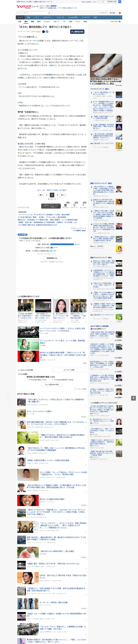This screenshot has width=138, height=644.
Task: Share the article on X
Action: [44, 32]
